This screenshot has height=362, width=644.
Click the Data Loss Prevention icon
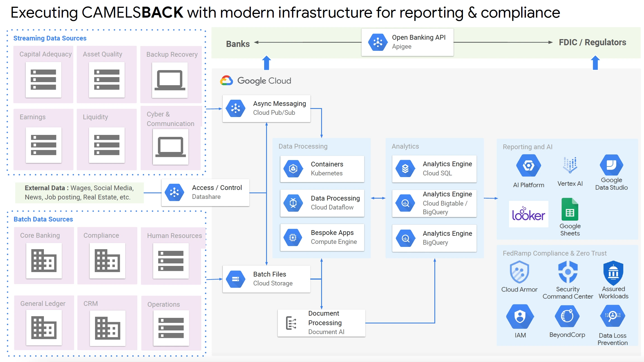613,316
